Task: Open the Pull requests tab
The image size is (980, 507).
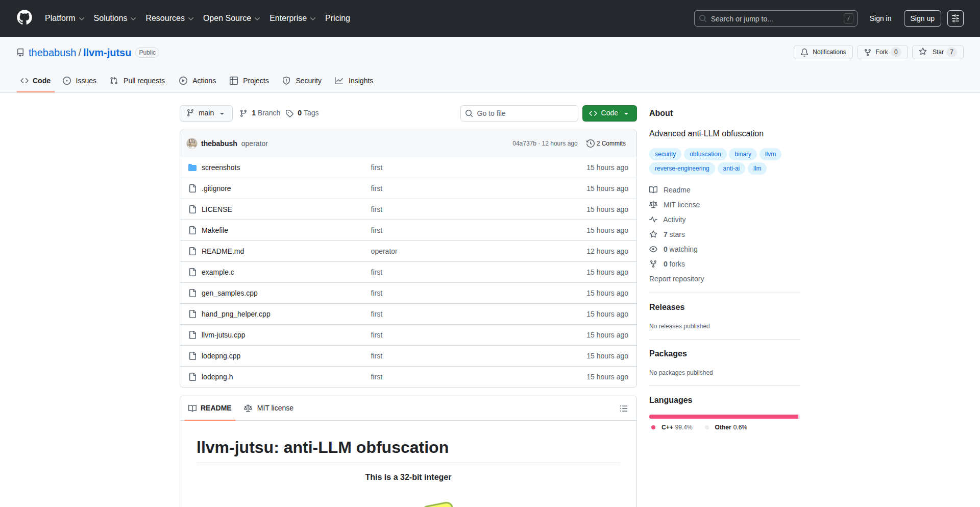Action: [137, 81]
